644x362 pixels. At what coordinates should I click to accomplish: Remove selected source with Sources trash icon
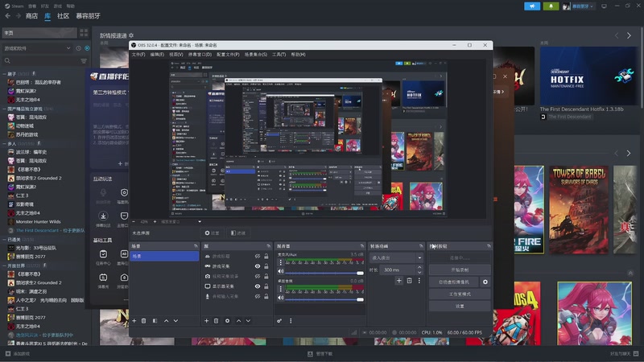click(x=216, y=320)
